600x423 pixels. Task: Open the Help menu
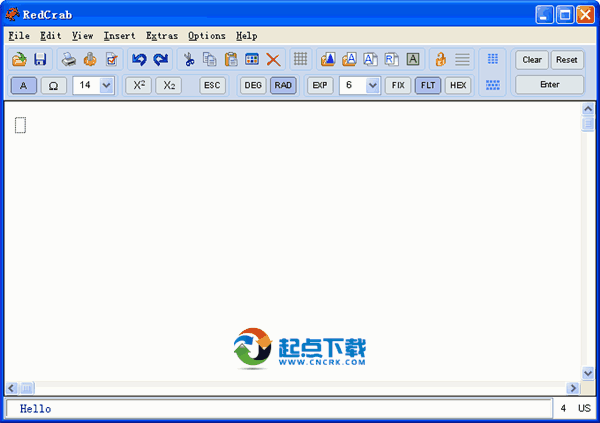(246, 36)
